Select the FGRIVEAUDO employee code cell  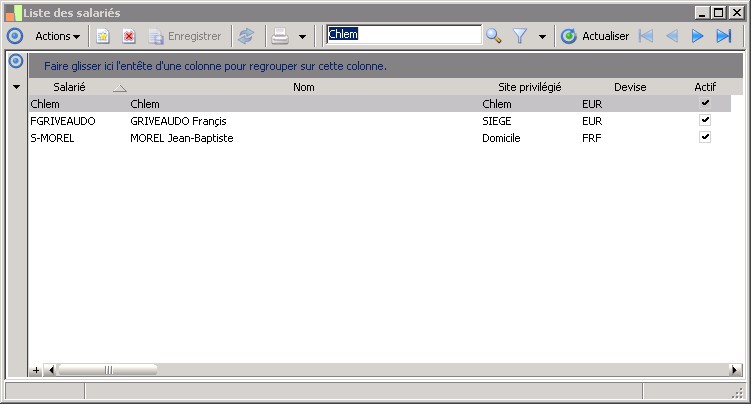78,121
